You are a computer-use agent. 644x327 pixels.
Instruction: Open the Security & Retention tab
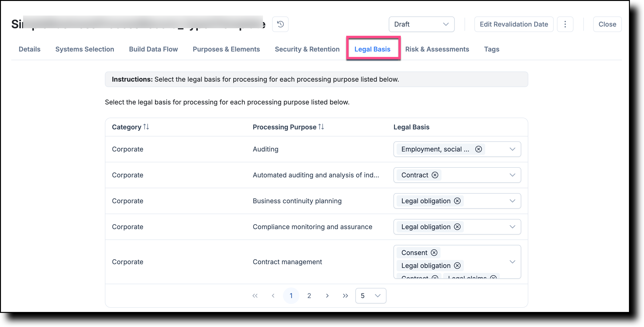307,49
